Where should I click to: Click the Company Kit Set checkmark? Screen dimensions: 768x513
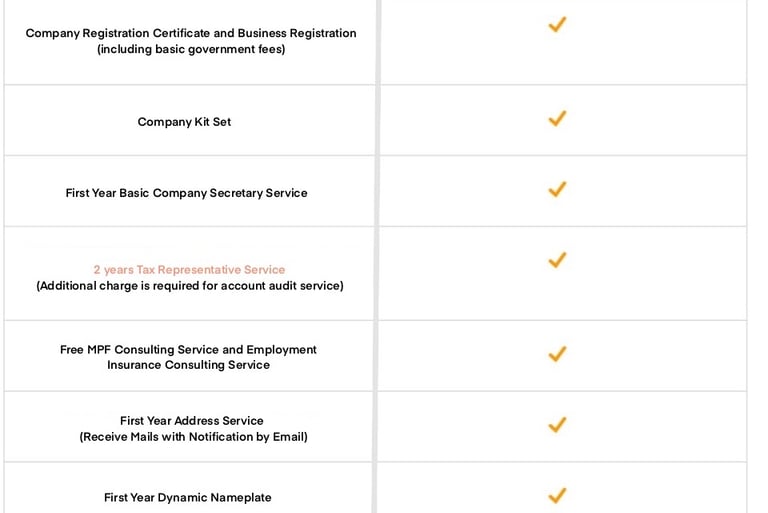coord(557,118)
